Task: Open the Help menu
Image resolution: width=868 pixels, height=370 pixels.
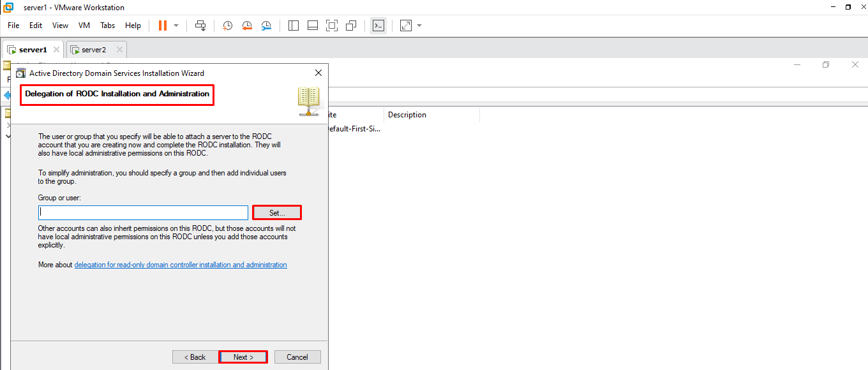Action: (133, 26)
